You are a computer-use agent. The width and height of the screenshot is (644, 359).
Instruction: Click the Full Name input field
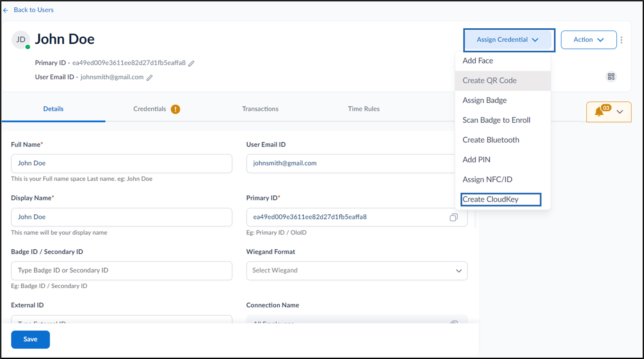click(121, 164)
